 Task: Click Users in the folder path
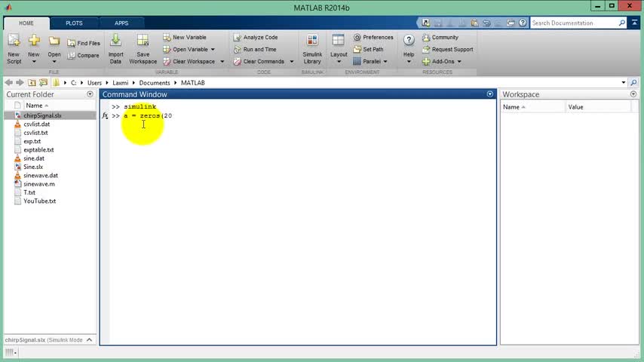tap(94, 83)
